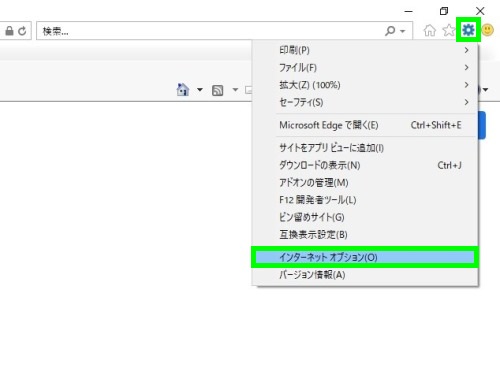The width and height of the screenshot is (500, 375).
Task: Open the ファイル(F) menu entry
Action: (365, 67)
